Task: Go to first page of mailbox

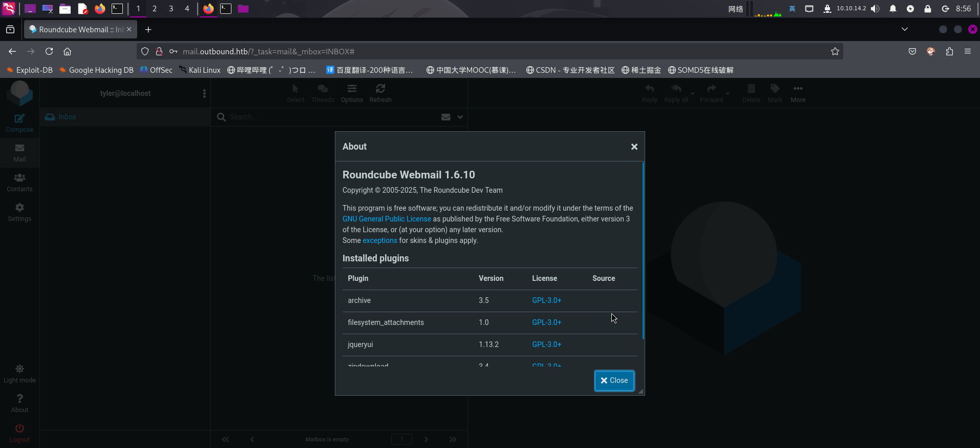Action: tap(225, 439)
